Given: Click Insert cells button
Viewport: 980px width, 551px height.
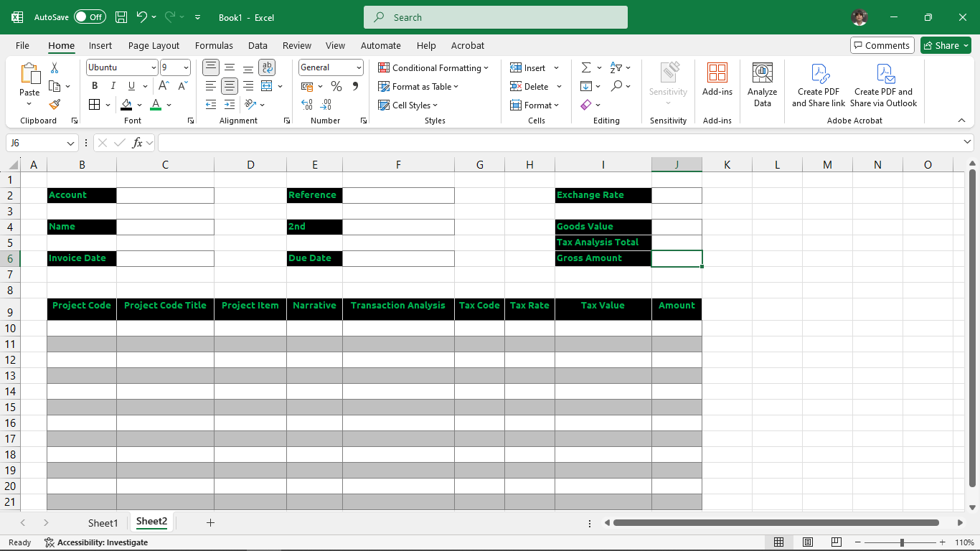Looking at the screenshot, I should [529, 67].
